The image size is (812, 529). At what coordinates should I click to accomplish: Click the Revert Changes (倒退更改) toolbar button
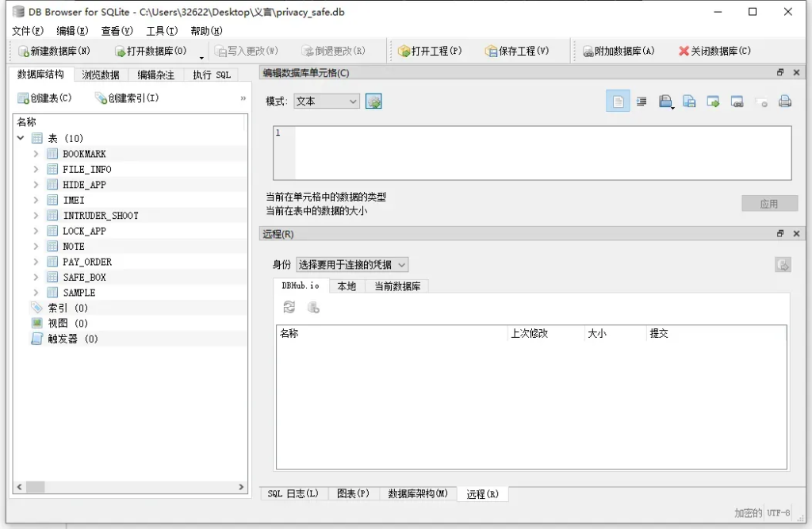point(334,51)
